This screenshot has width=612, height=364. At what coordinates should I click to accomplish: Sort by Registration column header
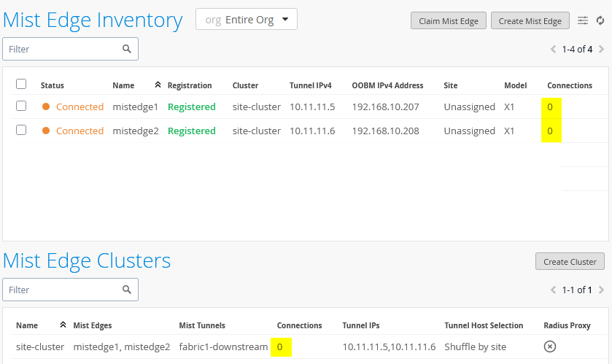pyautogui.click(x=190, y=85)
